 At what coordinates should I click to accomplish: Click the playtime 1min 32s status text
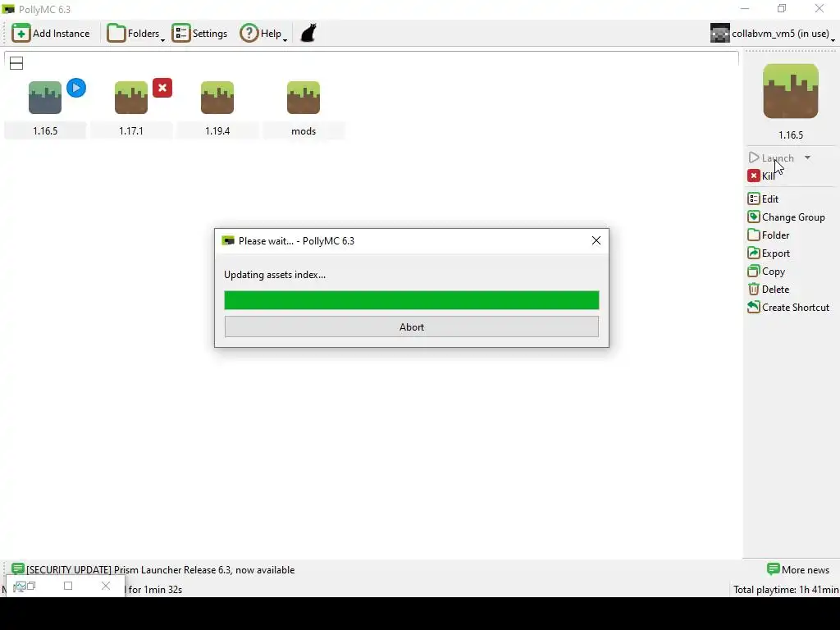coord(155,590)
